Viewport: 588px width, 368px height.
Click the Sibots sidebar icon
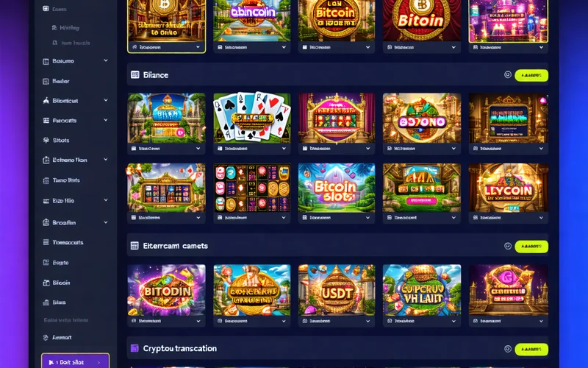pos(46,140)
